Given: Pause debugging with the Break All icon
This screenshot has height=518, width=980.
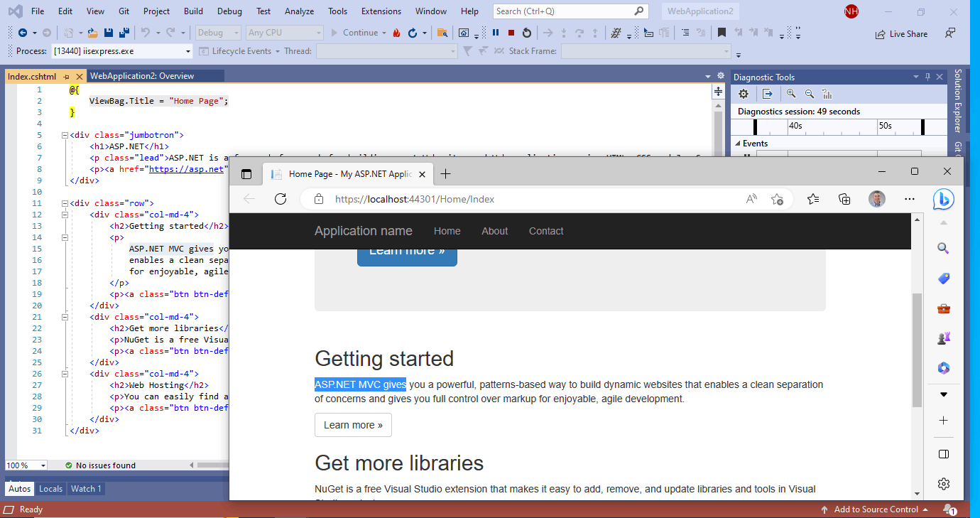Looking at the screenshot, I should coord(496,33).
